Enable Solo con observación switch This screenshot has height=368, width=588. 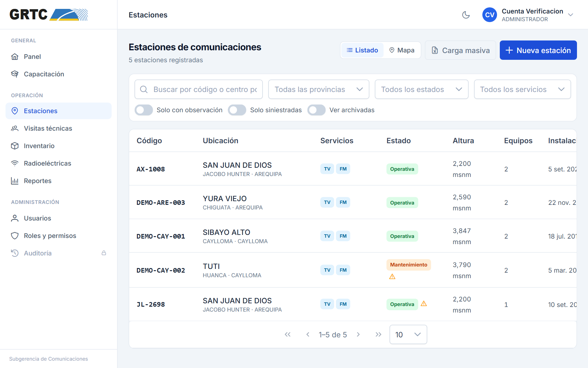(144, 110)
